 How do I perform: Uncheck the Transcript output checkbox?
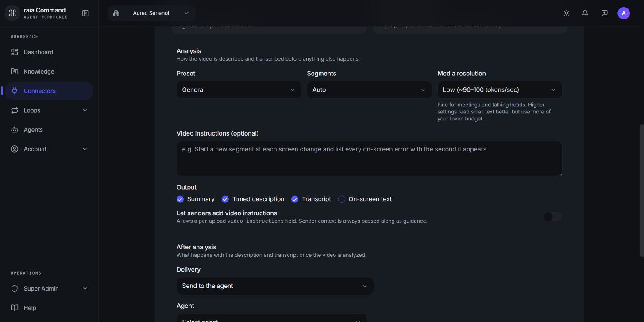pos(295,199)
